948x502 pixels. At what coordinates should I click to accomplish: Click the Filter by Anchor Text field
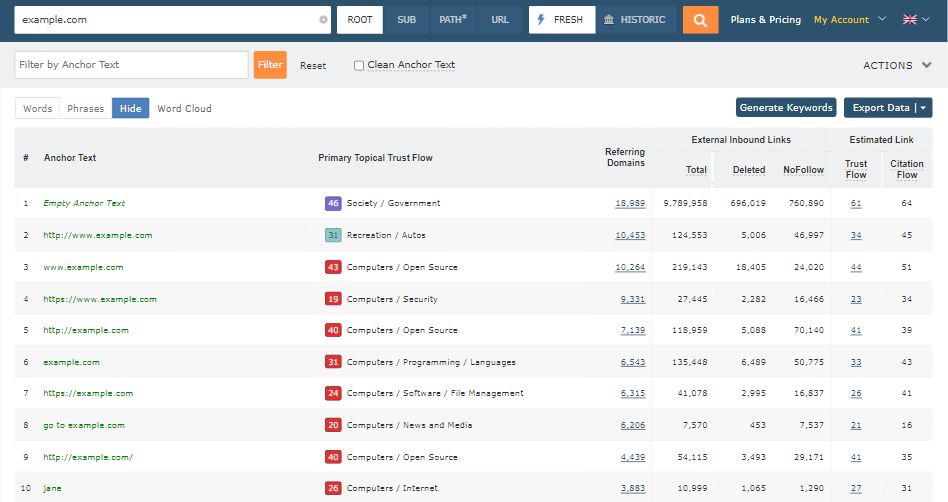tap(131, 65)
